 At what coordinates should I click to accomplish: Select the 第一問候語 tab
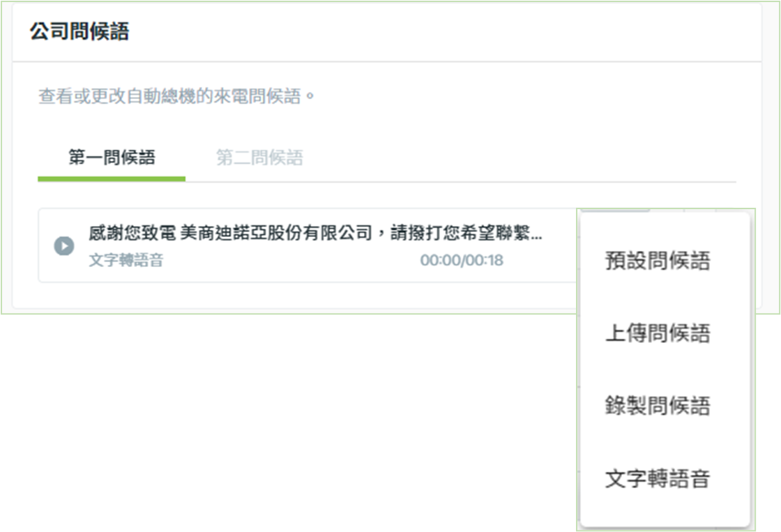[112, 158]
